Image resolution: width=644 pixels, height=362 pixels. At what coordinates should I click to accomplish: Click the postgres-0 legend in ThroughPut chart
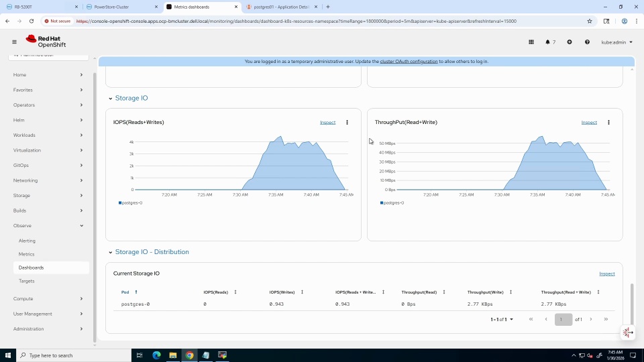click(392, 202)
